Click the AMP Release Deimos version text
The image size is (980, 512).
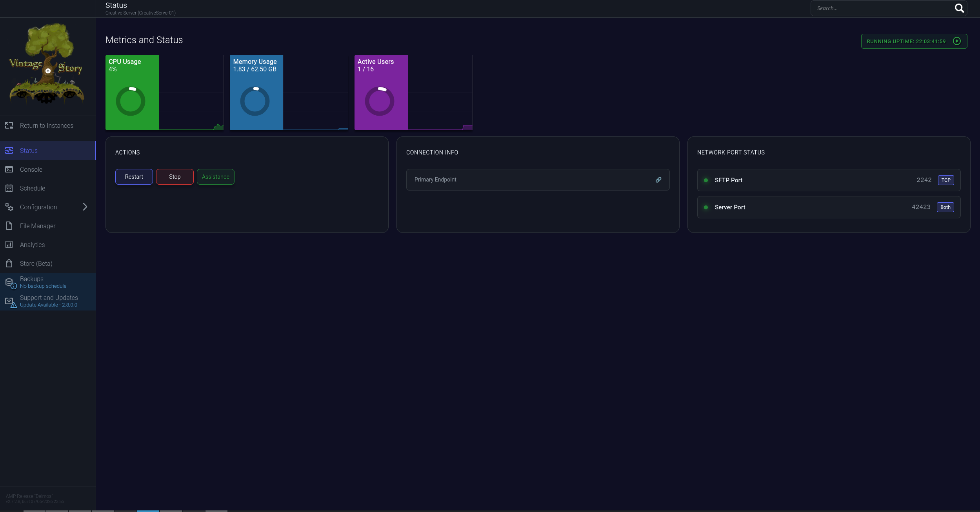click(35, 499)
